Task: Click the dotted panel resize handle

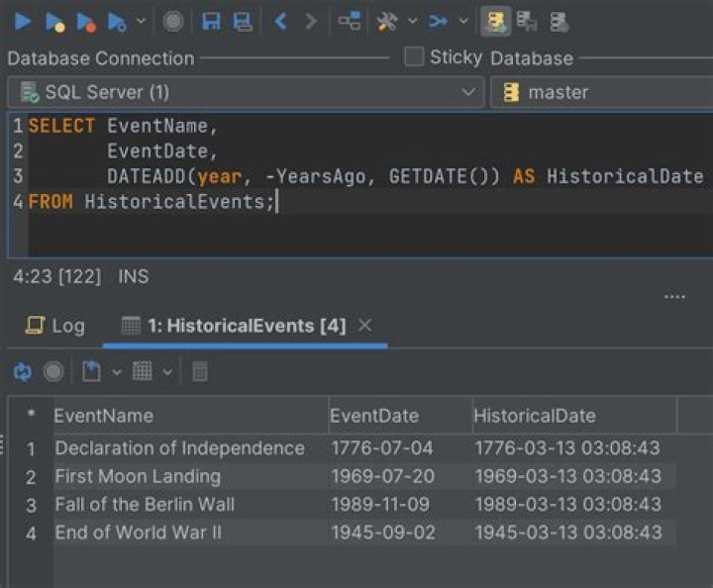Action: coord(674,297)
